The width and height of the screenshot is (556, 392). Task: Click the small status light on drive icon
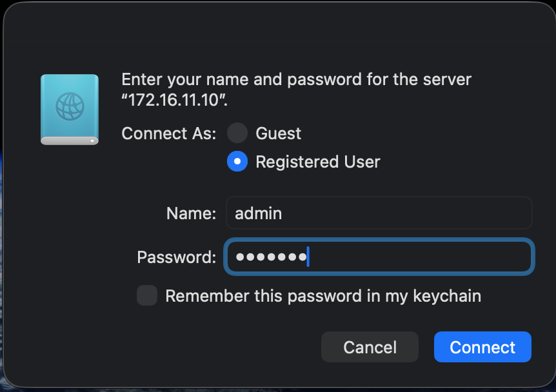point(93,140)
